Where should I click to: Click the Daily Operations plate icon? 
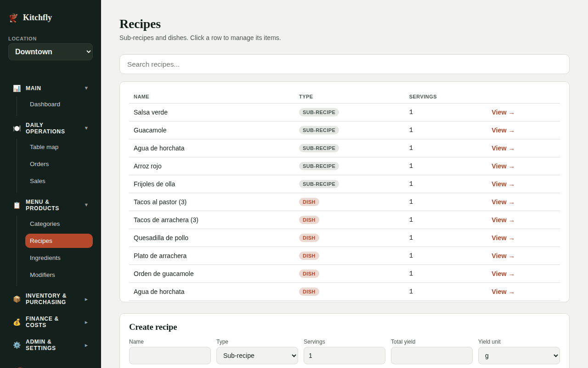[17, 128]
